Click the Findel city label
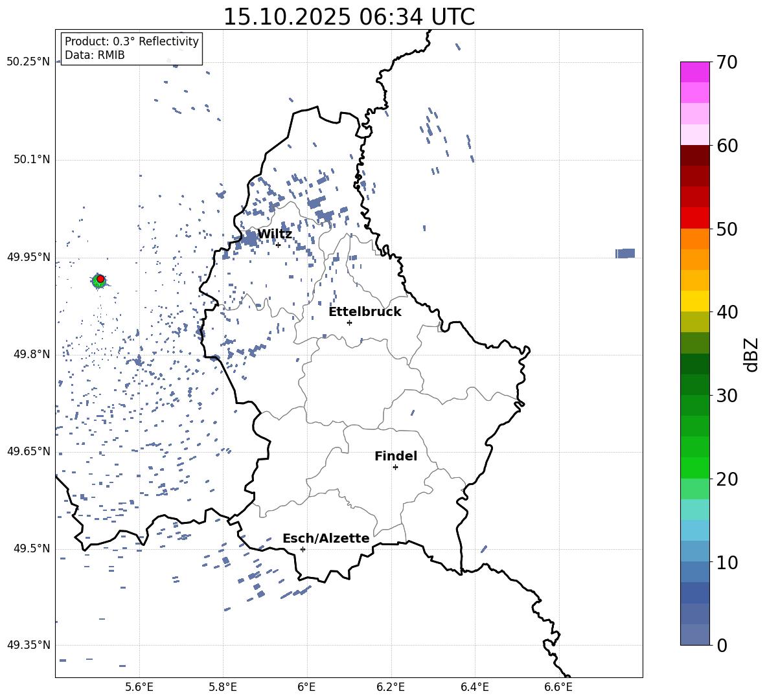Viewport: 767px width, 700px height. 396,457
